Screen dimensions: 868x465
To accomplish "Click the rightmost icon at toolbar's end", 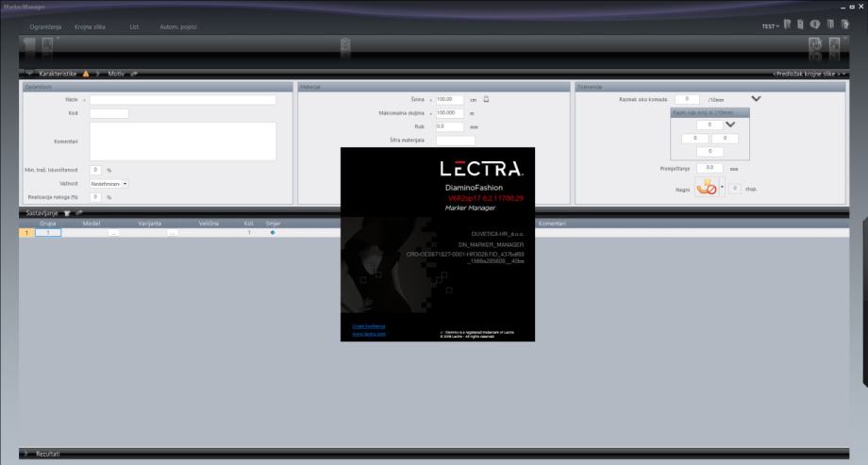I will [x=834, y=46].
